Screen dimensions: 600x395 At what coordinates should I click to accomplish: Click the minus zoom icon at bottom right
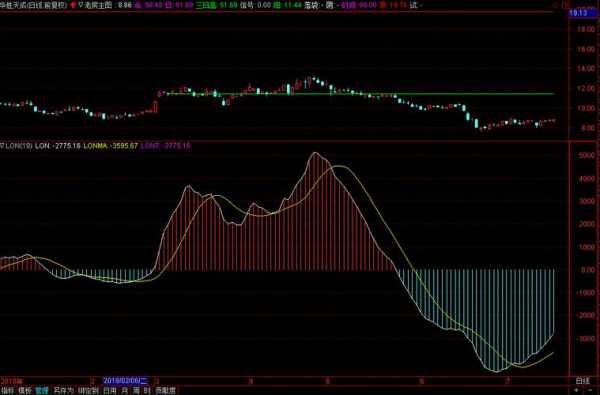point(590,390)
